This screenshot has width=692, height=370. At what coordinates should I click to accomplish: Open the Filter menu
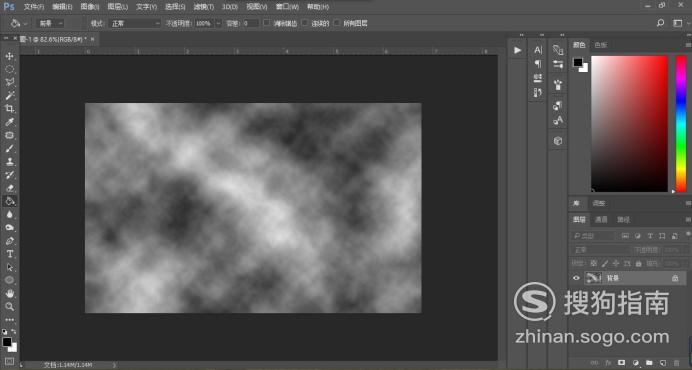pos(203,7)
